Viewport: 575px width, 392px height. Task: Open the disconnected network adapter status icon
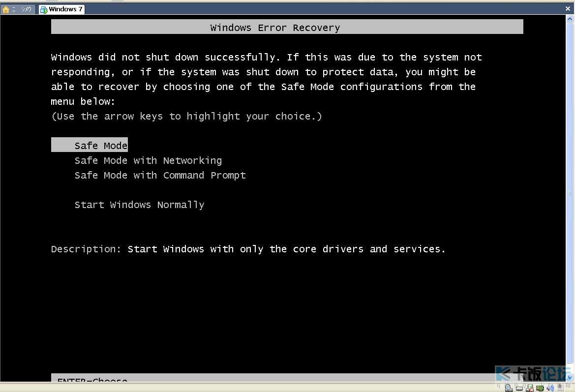point(529,388)
